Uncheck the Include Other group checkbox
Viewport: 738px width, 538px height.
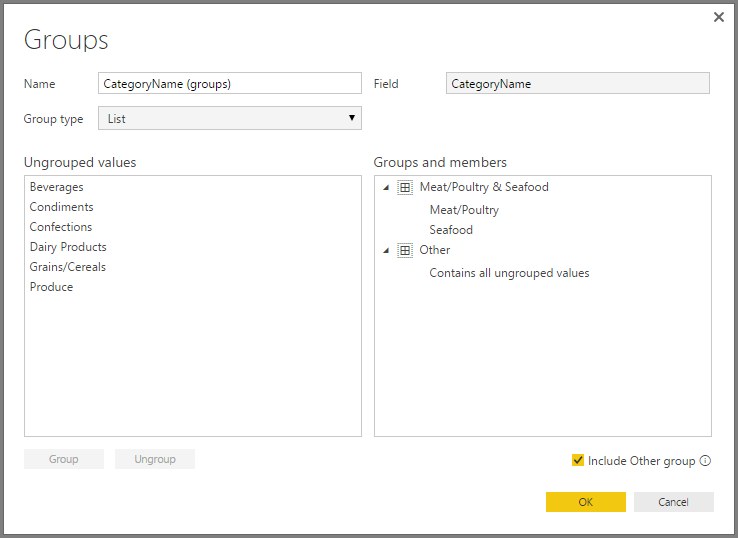pos(578,460)
